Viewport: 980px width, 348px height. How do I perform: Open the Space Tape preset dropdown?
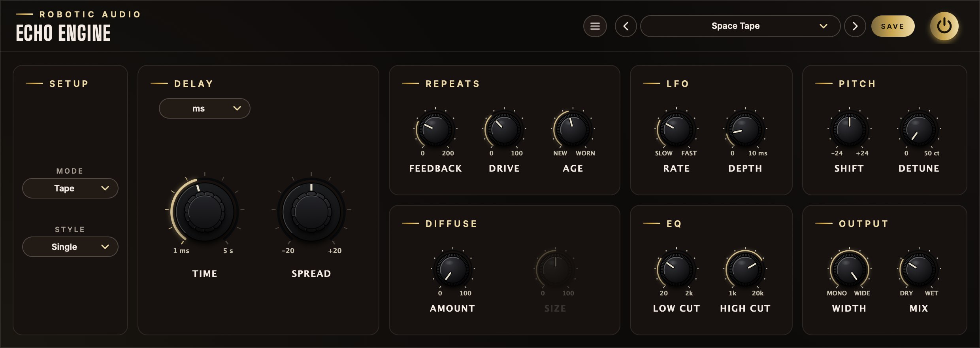point(740,26)
